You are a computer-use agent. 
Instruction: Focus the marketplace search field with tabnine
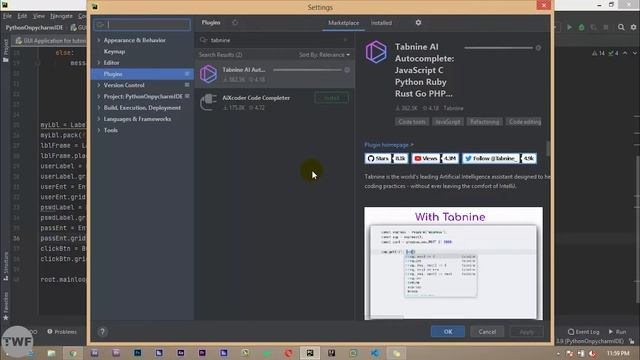click(x=274, y=40)
